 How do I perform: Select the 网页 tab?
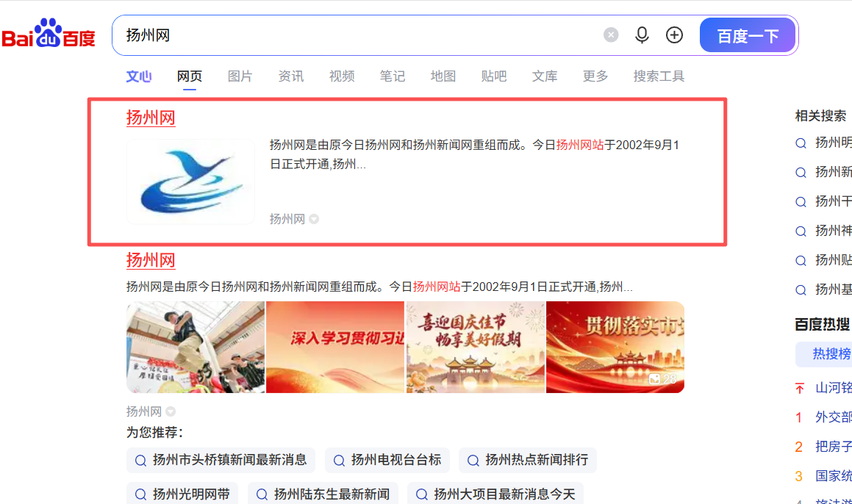click(190, 76)
